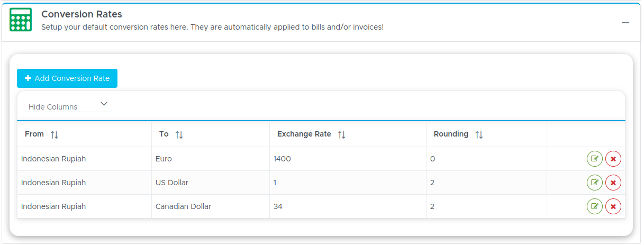This screenshot has height=245, width=644.
Task: Click exchange rate value 1400
Action: click(x=282, y=159)
